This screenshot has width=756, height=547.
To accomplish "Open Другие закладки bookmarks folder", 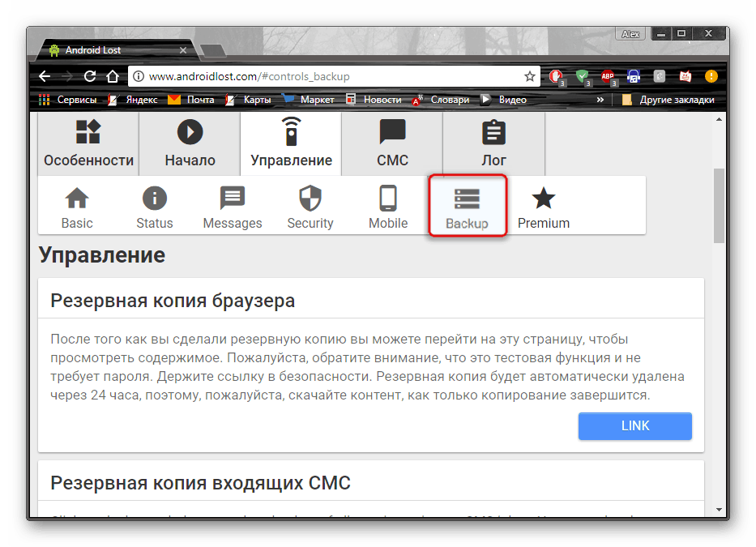I will coord(668,100).
